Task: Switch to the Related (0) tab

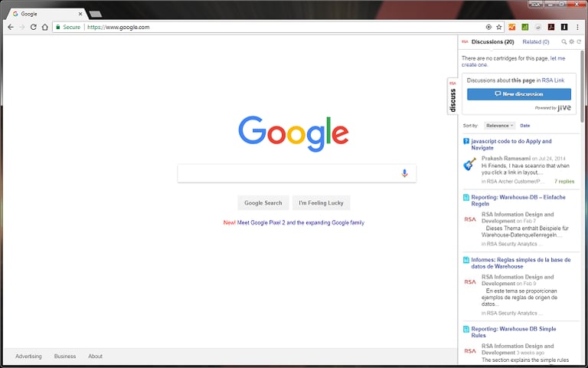Action: coord(535,41)
